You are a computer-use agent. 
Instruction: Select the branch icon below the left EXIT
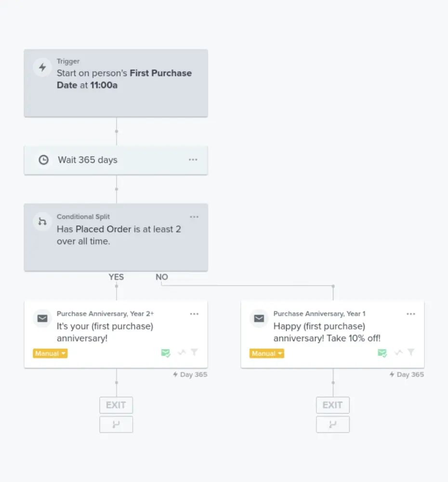click(116, 424)
